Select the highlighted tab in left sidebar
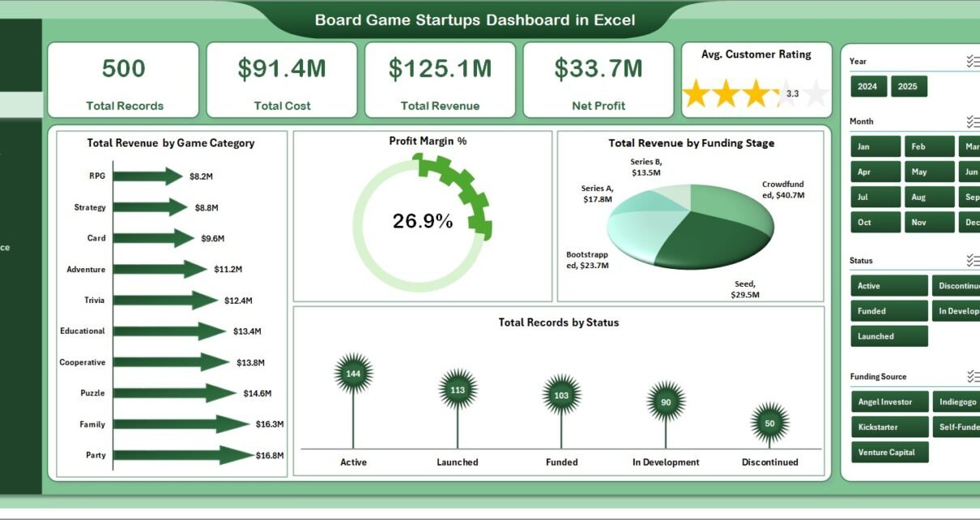Viewport: 980px width, 520px height. pyautogui.click(x=20, y=105)
